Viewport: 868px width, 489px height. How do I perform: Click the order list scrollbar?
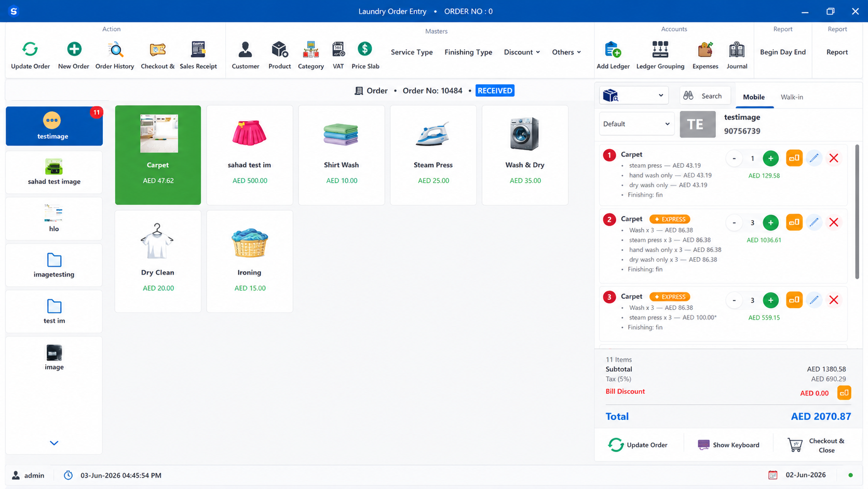pyautogui.click(x=857, y=212)
